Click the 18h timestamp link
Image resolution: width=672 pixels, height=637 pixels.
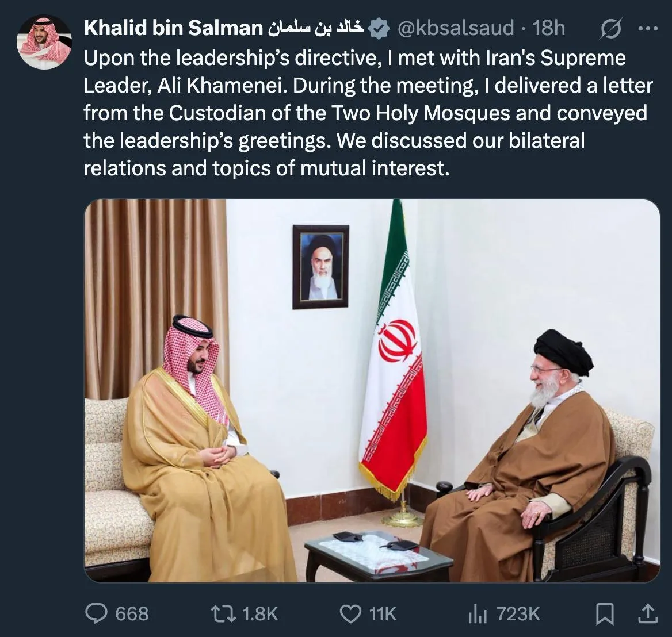coord(549,27)
